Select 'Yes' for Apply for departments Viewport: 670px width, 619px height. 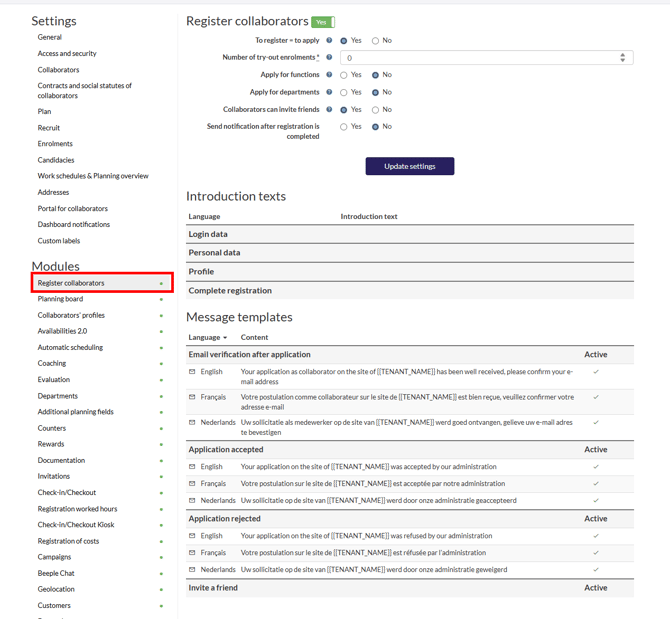pyautogui.click(x=344, y=92)
